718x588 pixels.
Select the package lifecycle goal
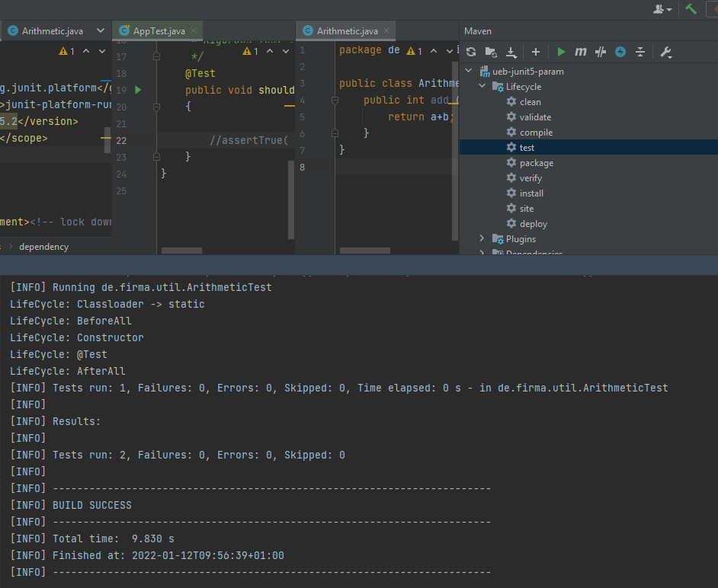point(536,163)
